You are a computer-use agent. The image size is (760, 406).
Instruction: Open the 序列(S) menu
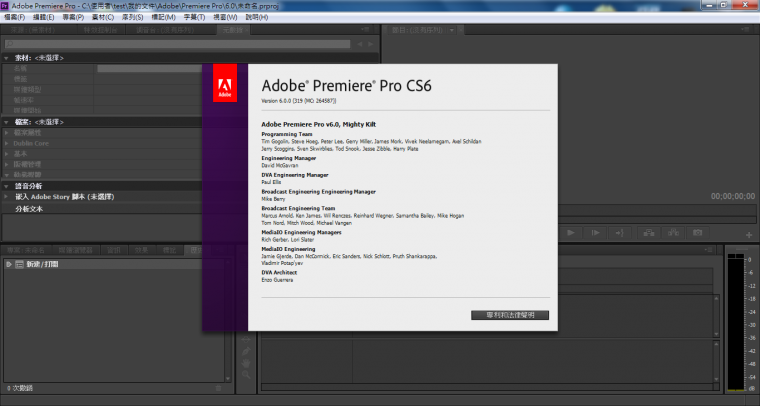133,17
